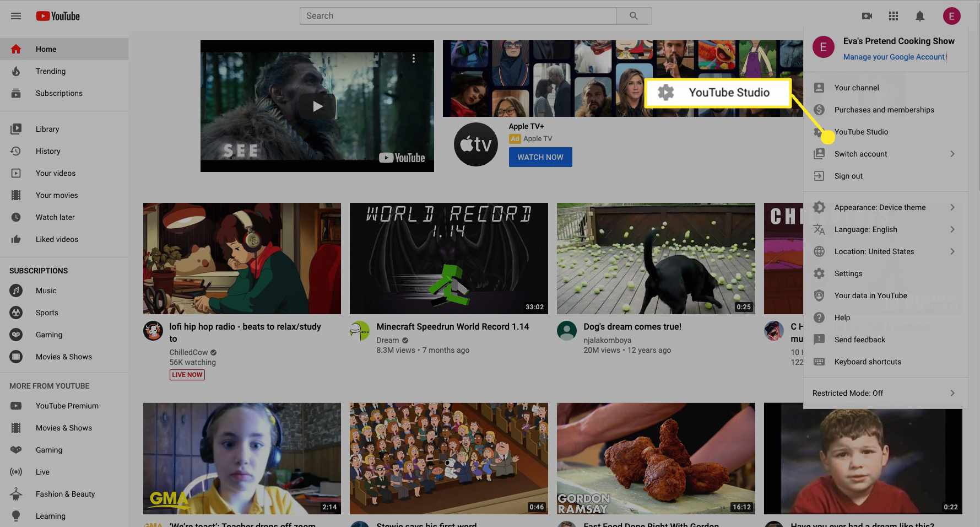The height and width of the screenshot is (527, 980).
Task: Click the Subscriptions icon in sidebar
Action: point(16,93)
